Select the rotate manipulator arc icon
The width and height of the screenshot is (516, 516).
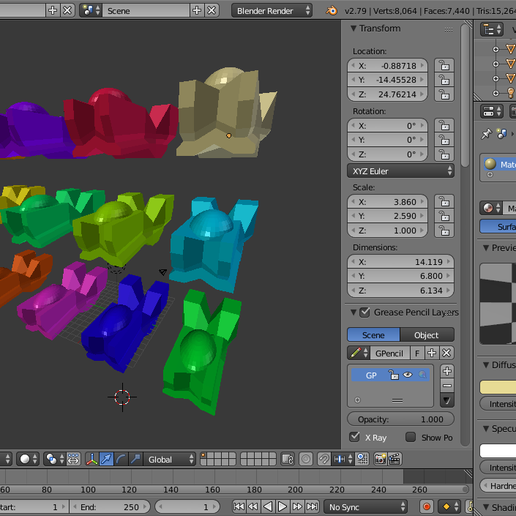[121, 459]
